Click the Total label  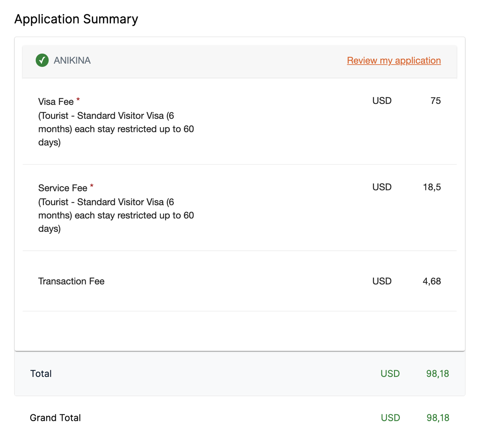tap(41, 374)
